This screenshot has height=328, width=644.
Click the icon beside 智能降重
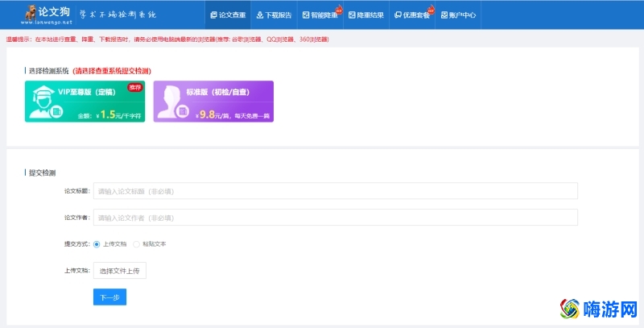point(306,15)
